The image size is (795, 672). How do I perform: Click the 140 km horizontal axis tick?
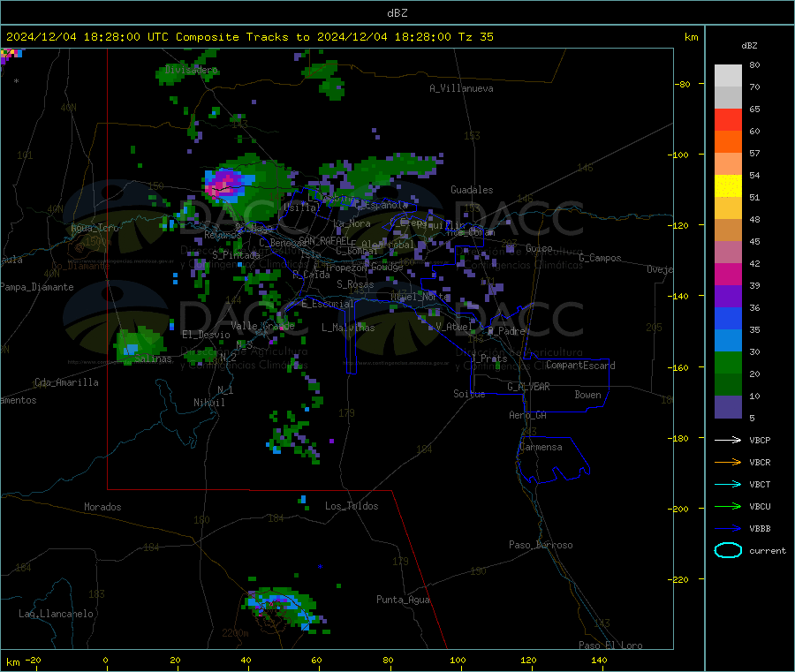click(x=599, y=660)
